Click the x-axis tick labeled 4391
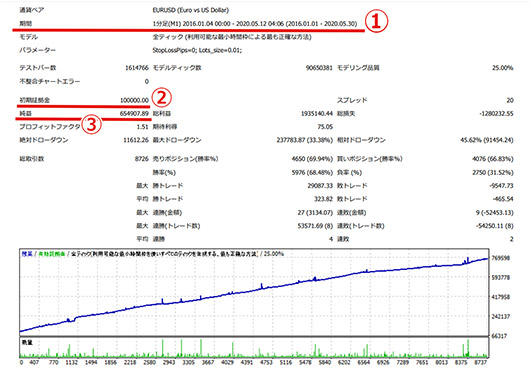This screenshot has width=530, height=375. (x=247, y=362)
